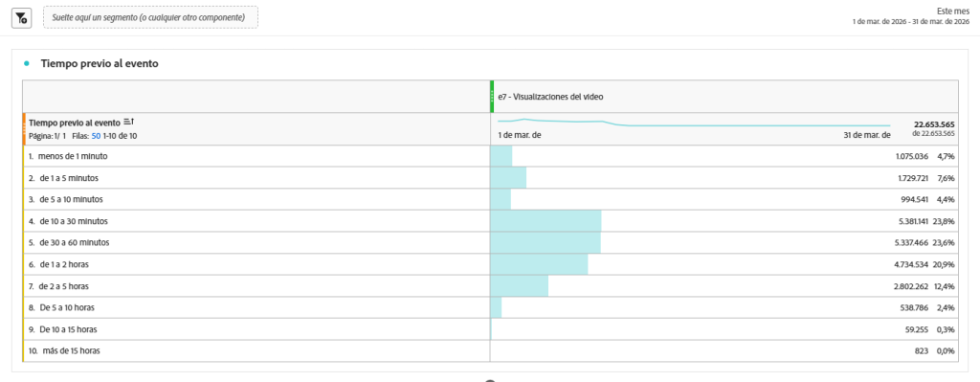Click the value 1.075.036

click(912, 156)
